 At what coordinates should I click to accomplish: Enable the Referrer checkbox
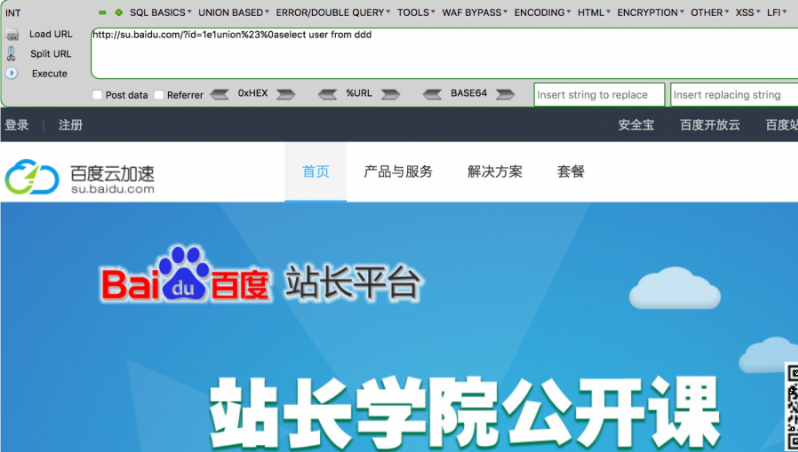pyautogui.click(x=159, y=95)
